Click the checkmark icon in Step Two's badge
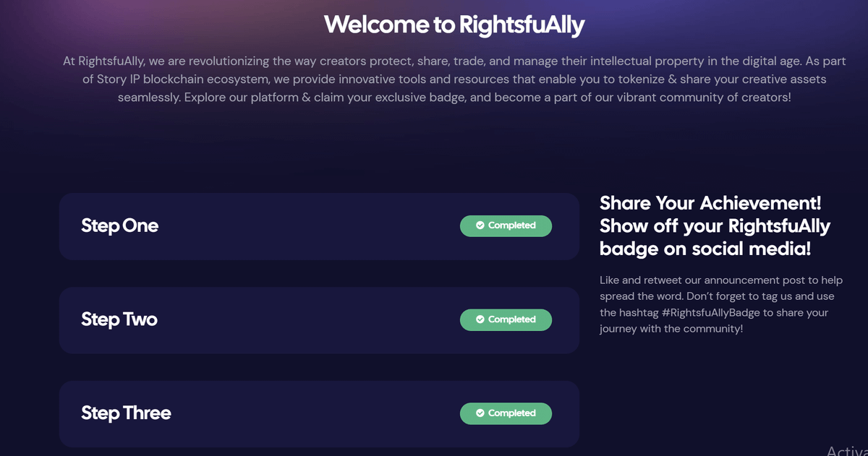The image size is (868, 456). 480,319
